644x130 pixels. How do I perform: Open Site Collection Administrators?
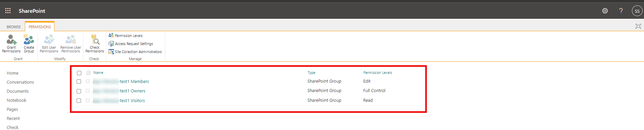pos(135,52)
